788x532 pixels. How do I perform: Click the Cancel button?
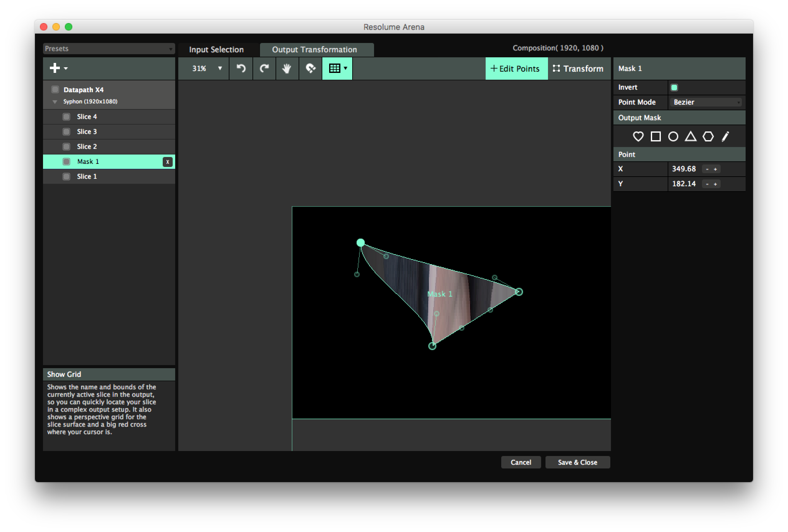[521, 462]
